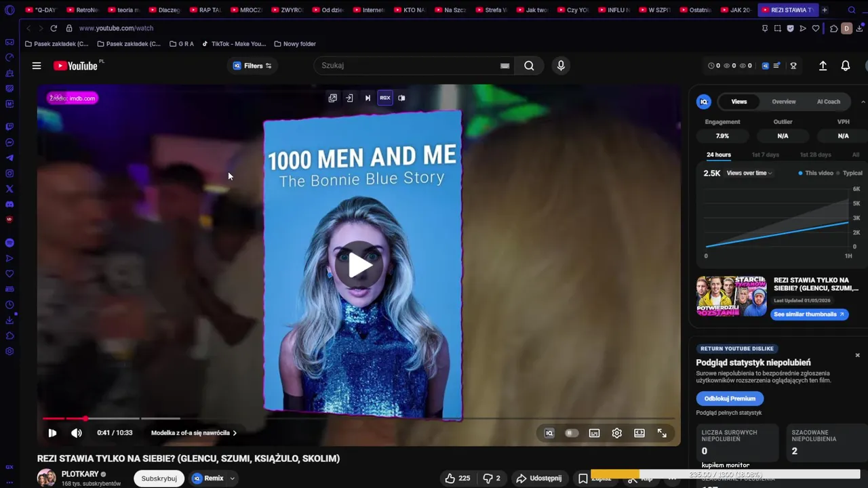868x488 pixels.
Task: Pause the video with the player button
Action: (x=52, y=433)
